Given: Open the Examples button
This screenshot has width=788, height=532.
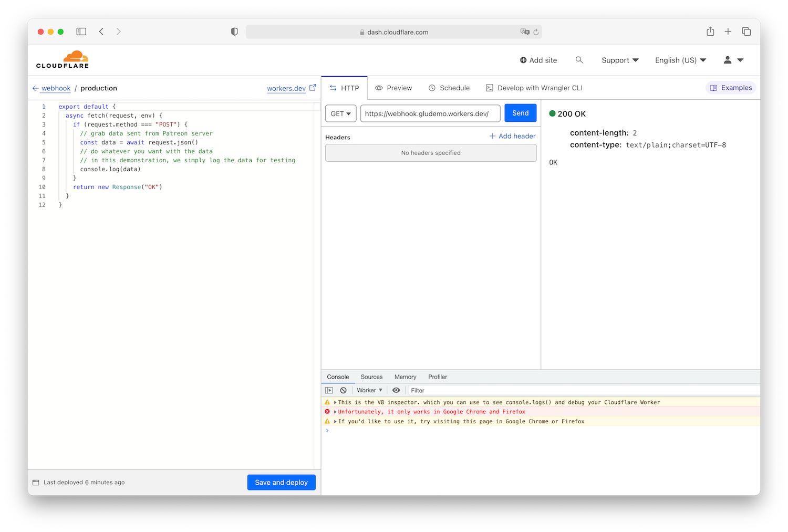Looking at the screenshot, I should [731, 88].
